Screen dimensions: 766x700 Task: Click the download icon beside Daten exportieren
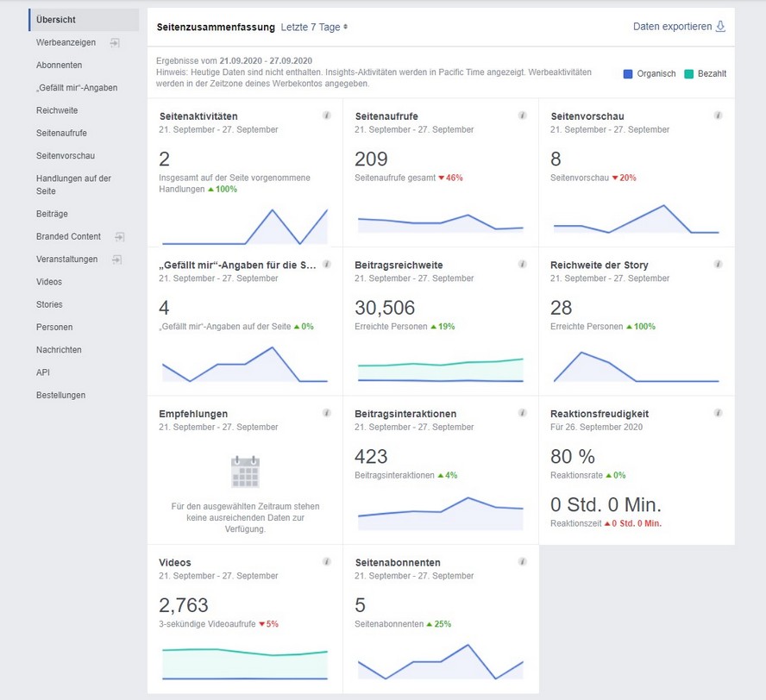pos(720,27)
